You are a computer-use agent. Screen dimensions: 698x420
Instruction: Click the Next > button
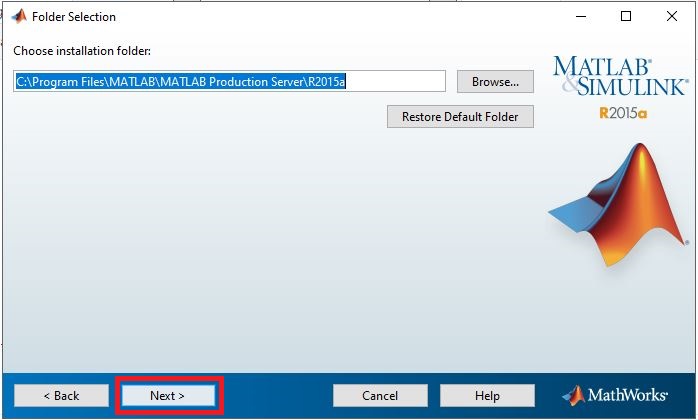pos(168,396)
